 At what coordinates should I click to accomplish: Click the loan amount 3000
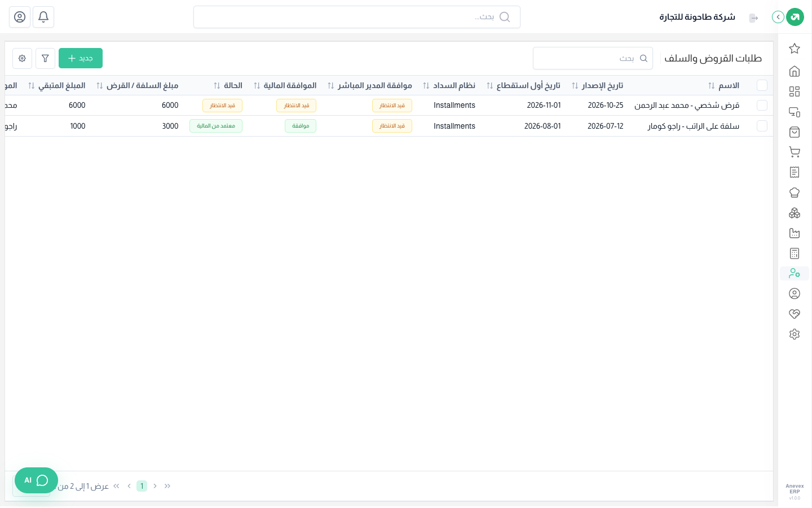click(x=170, y=126)
